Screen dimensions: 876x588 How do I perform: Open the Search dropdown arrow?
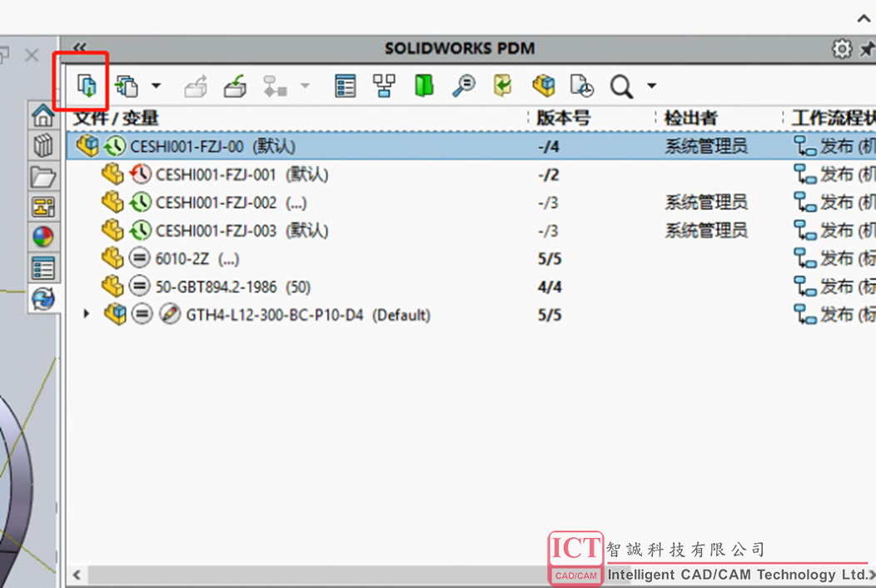click(x=651, y=86)
